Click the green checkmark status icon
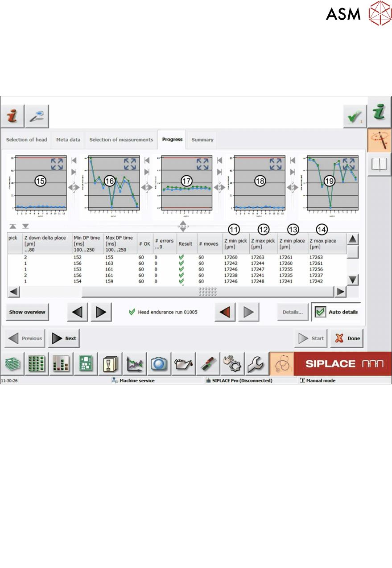 tap(355, 117)
